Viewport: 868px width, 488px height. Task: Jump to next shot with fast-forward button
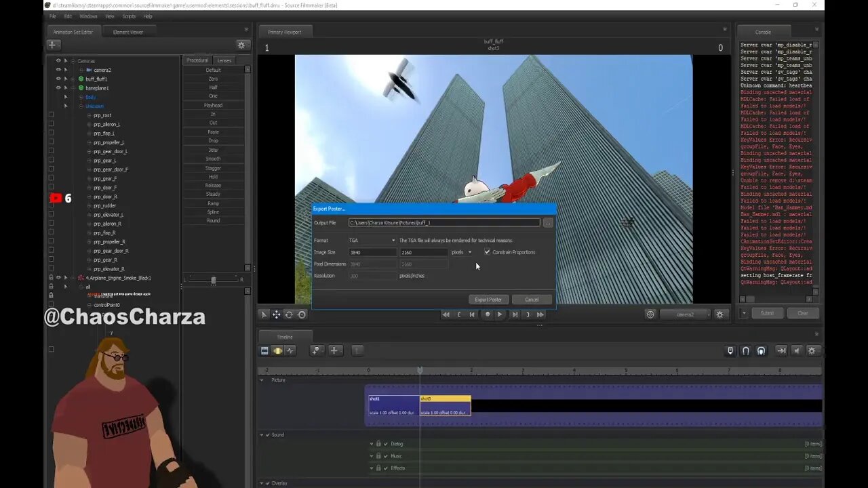[x=540, y=314]
